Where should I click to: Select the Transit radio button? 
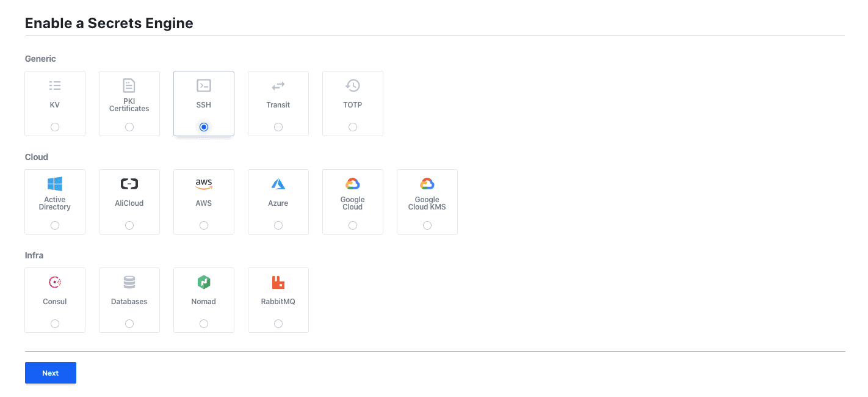pyautogui.click(x=278, y=127)
